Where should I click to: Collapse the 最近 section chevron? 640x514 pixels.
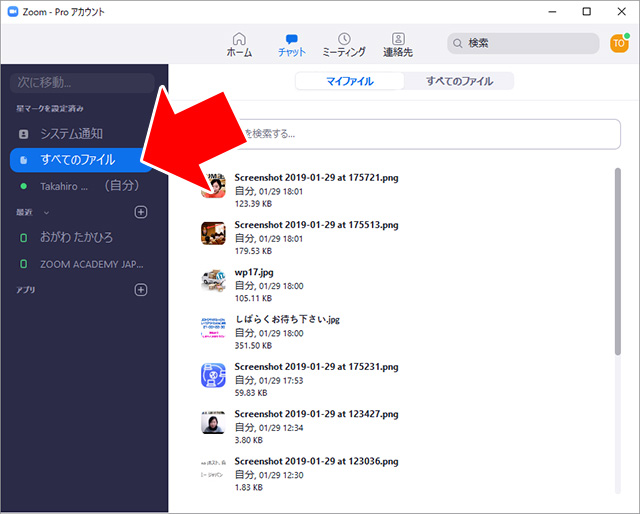coord(45,212)
